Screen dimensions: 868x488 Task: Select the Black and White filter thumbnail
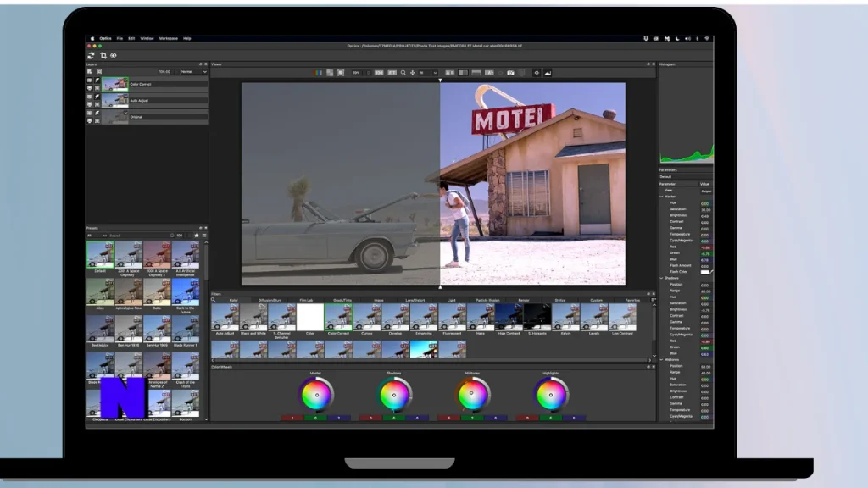point(253,317)
